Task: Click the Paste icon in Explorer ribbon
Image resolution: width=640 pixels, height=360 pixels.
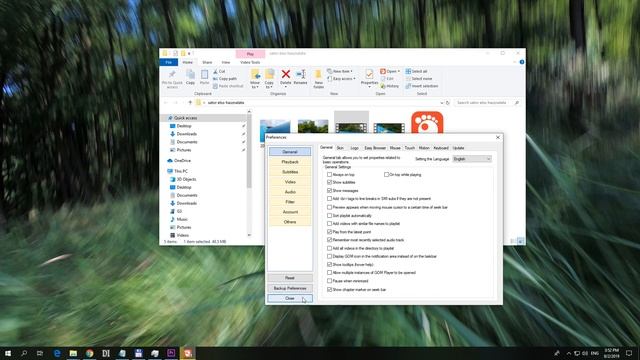Action: tap(204, 74)
